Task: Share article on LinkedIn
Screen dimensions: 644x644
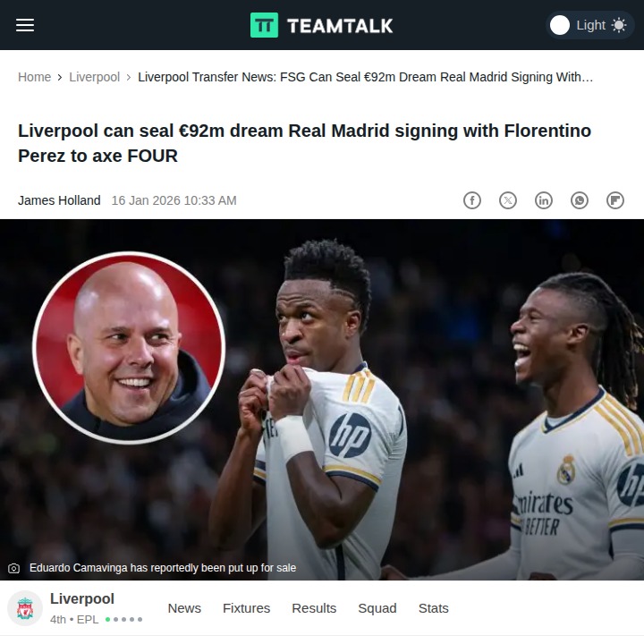Action: pyautogui.click(x=544, y=200)
